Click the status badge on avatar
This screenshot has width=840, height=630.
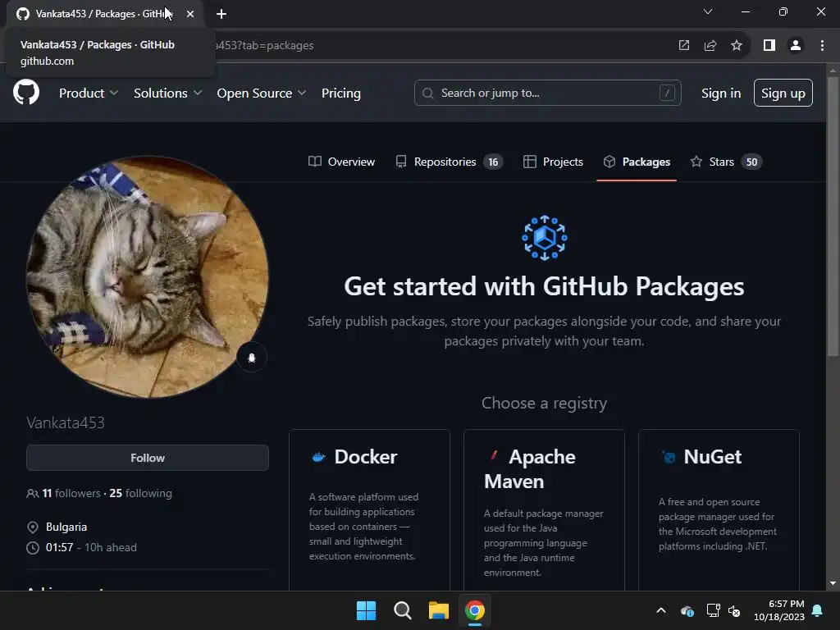pos(252,358)
